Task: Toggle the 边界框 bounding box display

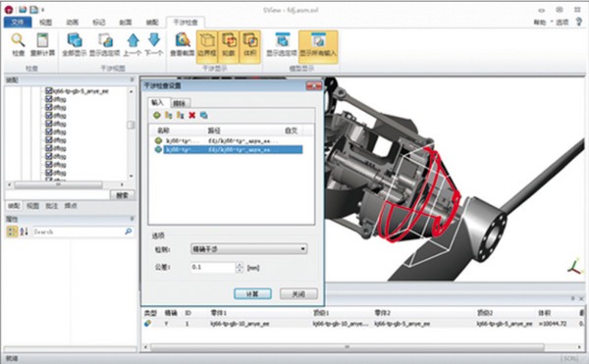Action: (x=207, y=46)
